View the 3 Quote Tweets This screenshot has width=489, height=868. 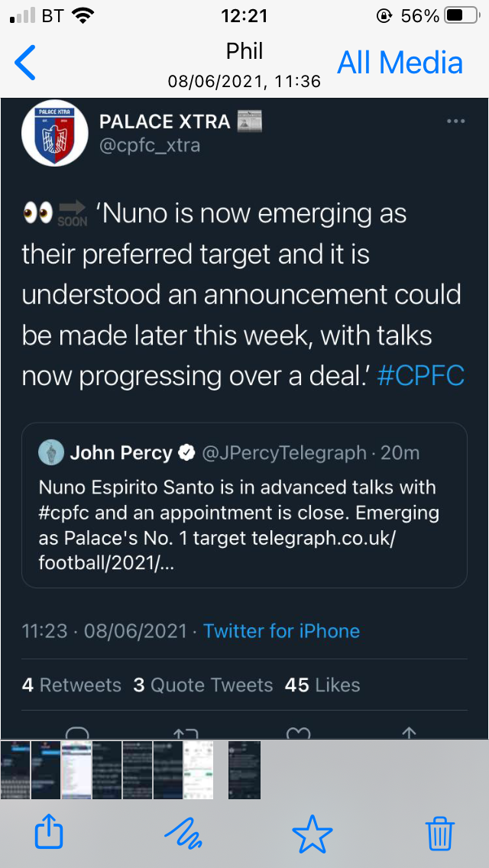tap(203, 685)
